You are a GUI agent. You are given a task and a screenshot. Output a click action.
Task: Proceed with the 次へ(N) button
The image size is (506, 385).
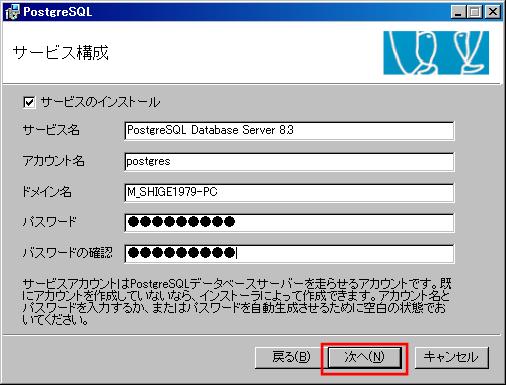click(x=365, y=357)
